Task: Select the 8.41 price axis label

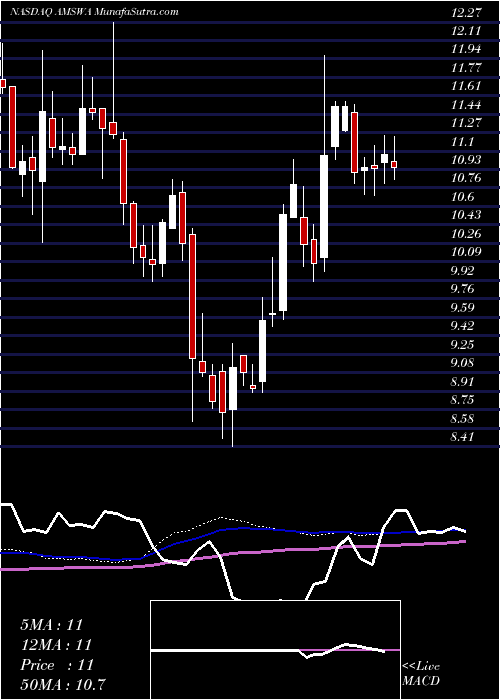Action: (462, 438)
